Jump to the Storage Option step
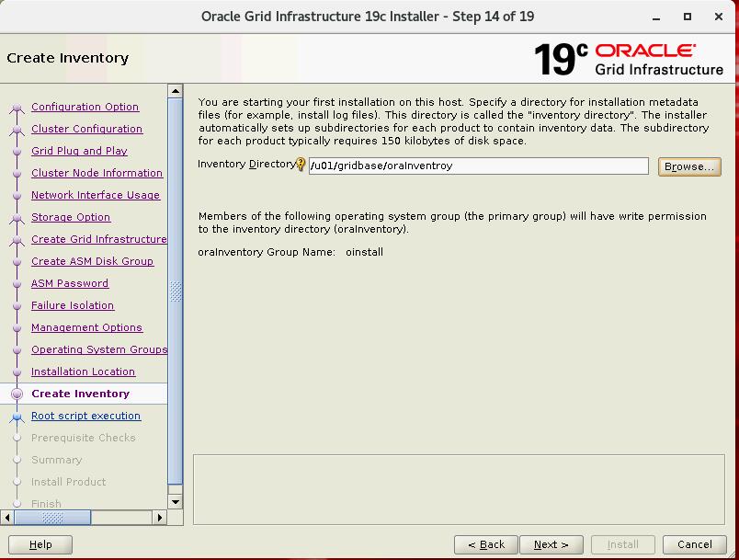Viewport: 739px width, 560px height. [71, 218]
